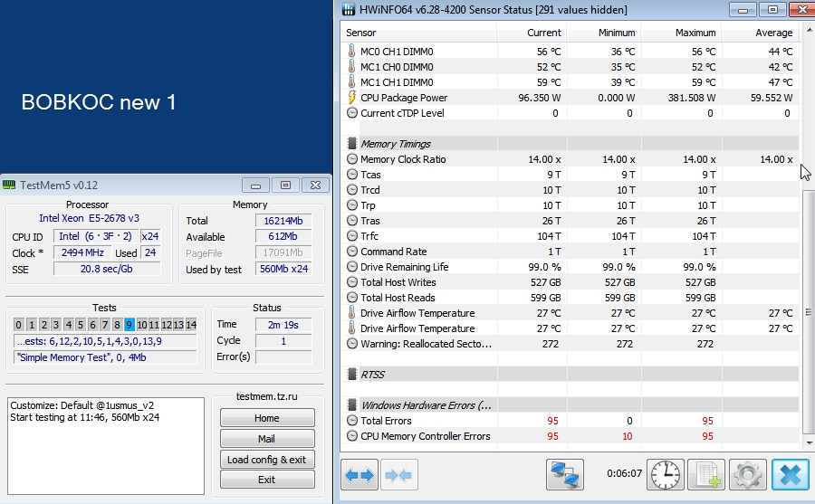Click the Memory Timings chip icon

coord(352,144)
